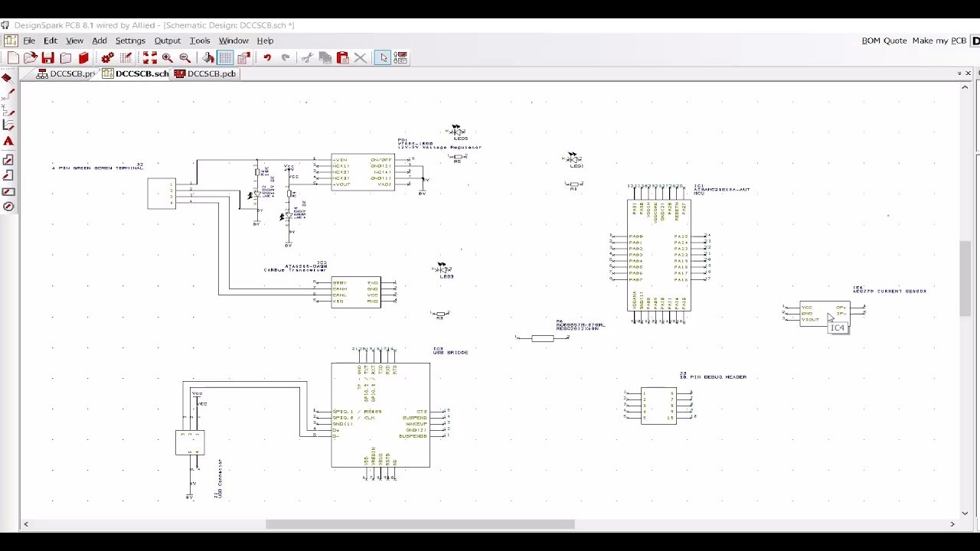Click the vertical scrollbar down arrow
Image resolution: width=980 pixels, height=551 pixels.
[965, 514]
